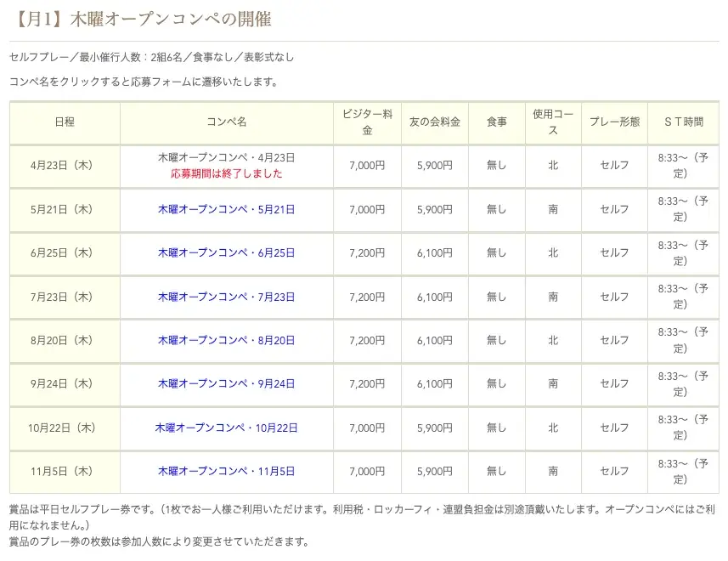
Task: Open the 木曜オープンコンペ・8月20日 application form link
Action: pos(226,340)
